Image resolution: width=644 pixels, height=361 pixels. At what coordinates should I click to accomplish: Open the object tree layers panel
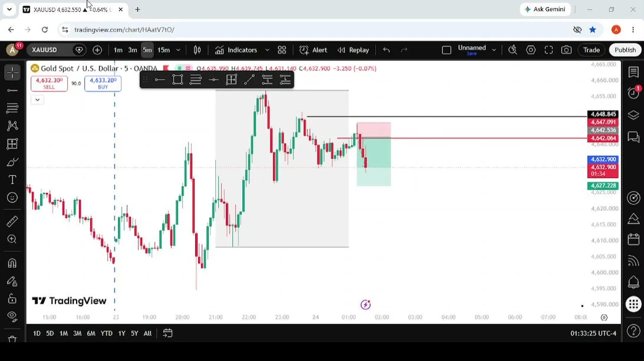[x=633, y=115]
